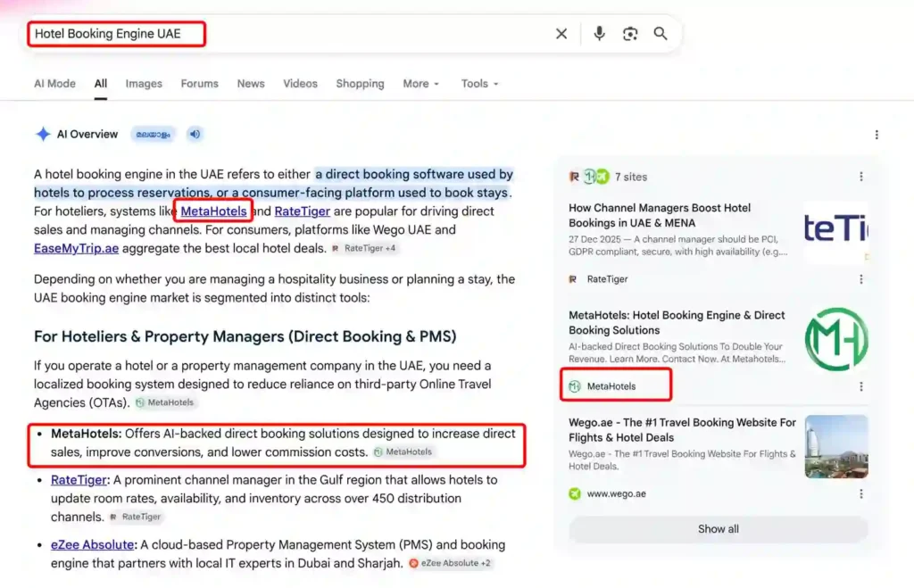The width and height of the screenshot is (914, 588).
Task: Click the AI Overview sparkle icon
Action: click(43, 134)
